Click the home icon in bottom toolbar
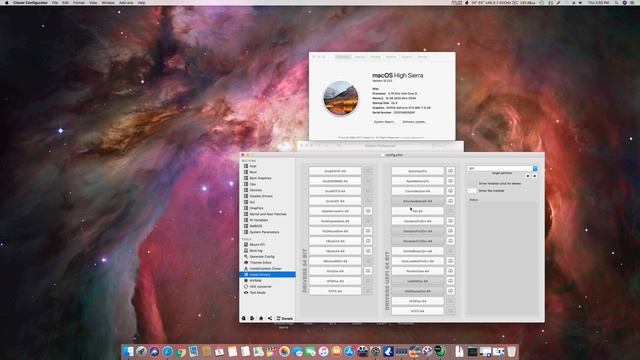This screenshot has width=640, height=360. pos(261,318)
